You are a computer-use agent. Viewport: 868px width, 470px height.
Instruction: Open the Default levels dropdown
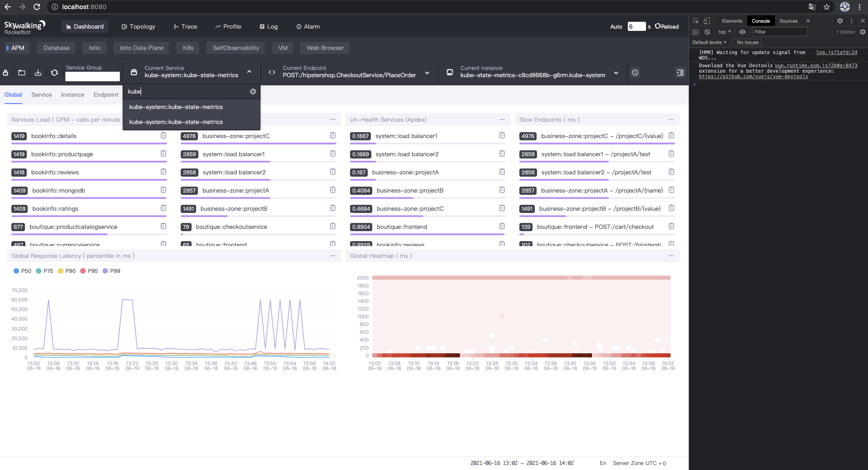click(x=709, y=42)
